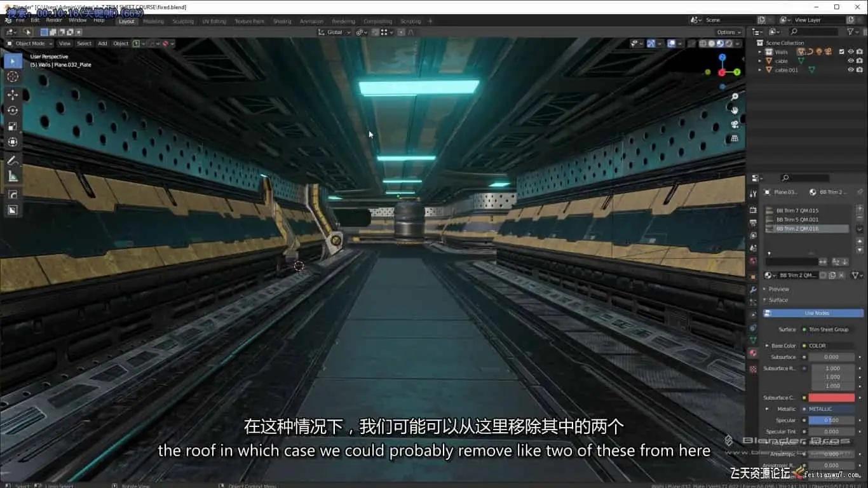Image resolution: width=868 pixels, height=488 pixels.
Task: Select the Rotate tool
Action: click(13, 111)
